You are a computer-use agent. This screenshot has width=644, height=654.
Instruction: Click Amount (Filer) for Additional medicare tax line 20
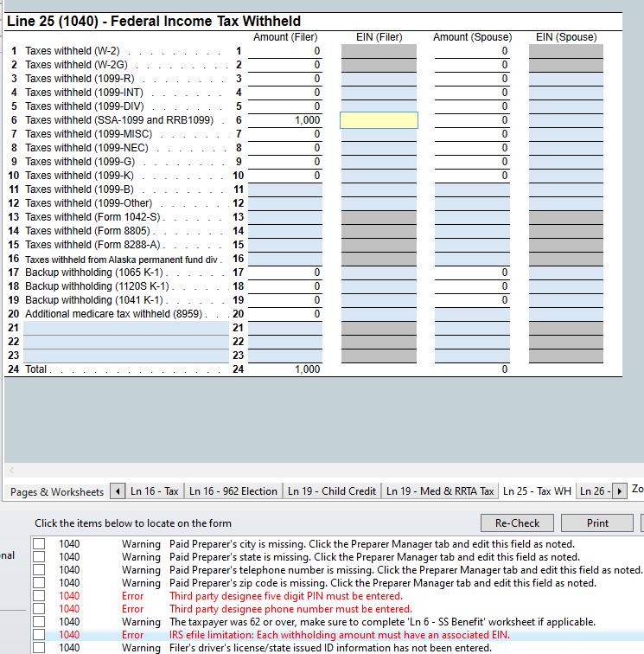285,314
